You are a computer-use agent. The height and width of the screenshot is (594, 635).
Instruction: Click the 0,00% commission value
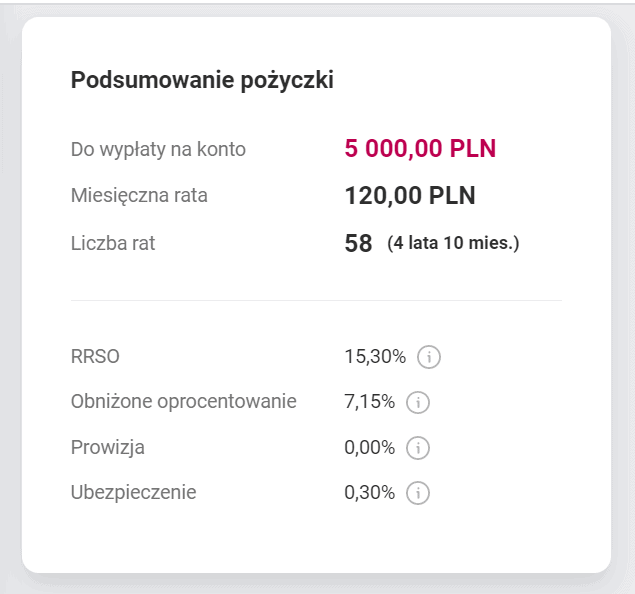[370, 447]
